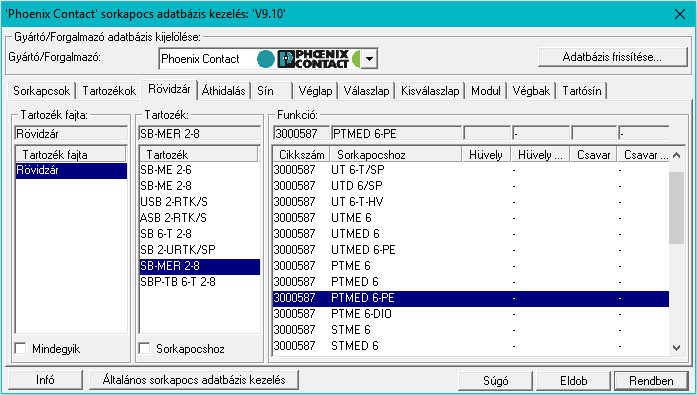Select Rövidzár in Tartozék fajta list
The image size is (697, 395).
pos(71,170)
